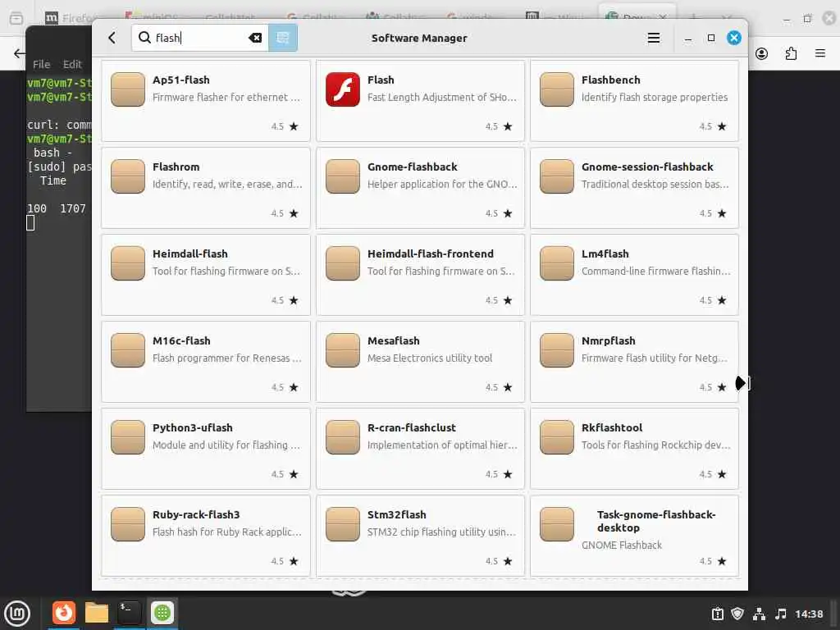The width and height of the screenshot is (840, 630).
Task: Click the 'GNOME Flashback' description text
Action: (622, 545)
